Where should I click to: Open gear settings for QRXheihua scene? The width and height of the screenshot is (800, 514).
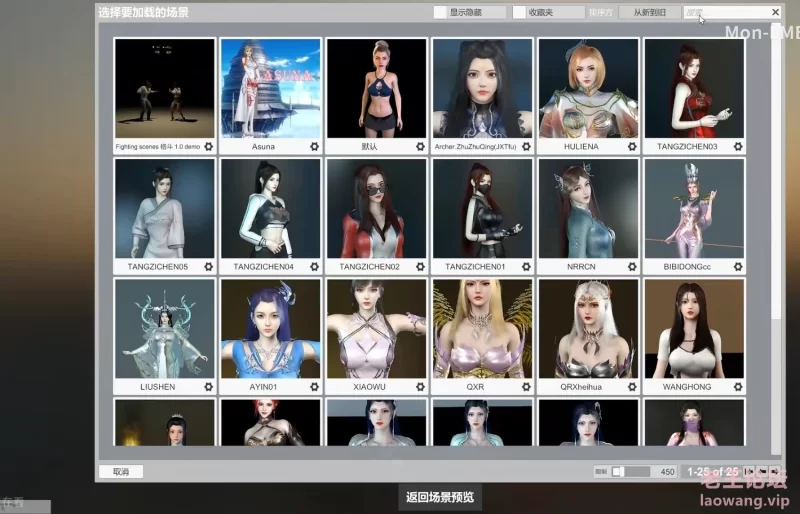(632, 387)
